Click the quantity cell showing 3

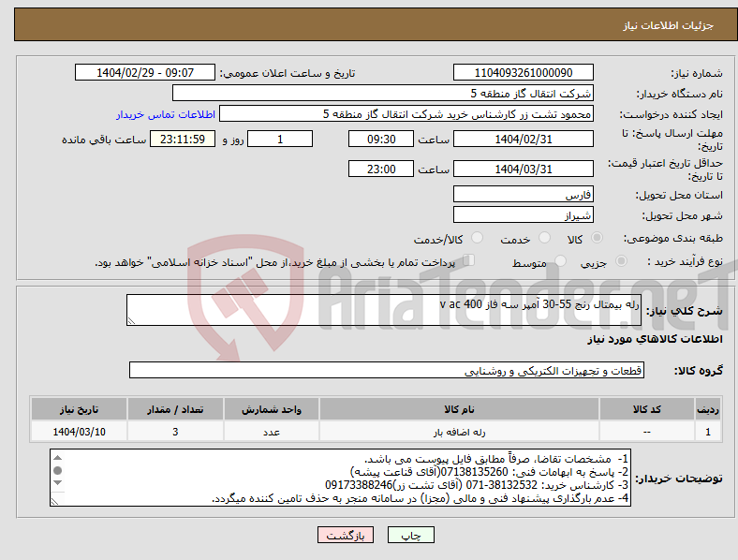(175, 432)
